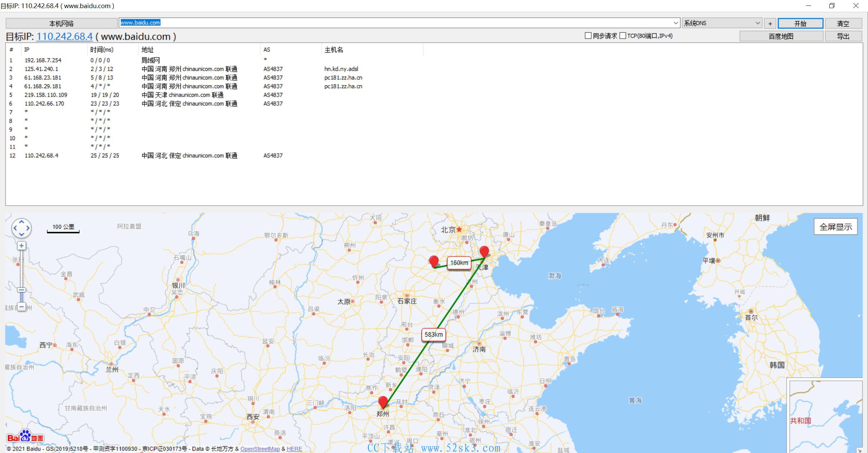Click the 160km distance label
The height and width of the screenshot is (453, 868).
[459, 263]
